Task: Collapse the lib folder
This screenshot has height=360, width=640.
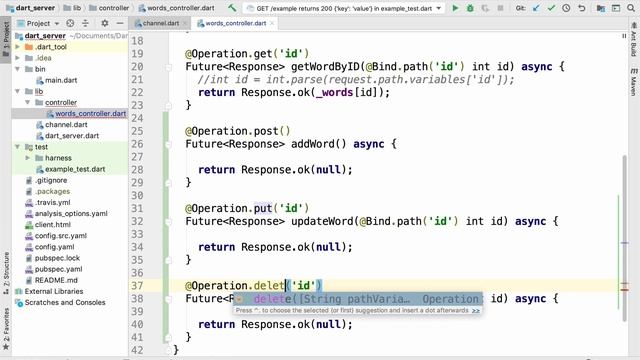Action: point(18,91)
